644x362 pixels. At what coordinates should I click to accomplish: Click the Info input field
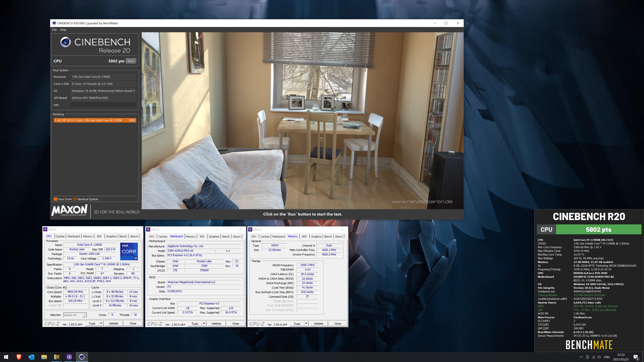pos(103,105)
